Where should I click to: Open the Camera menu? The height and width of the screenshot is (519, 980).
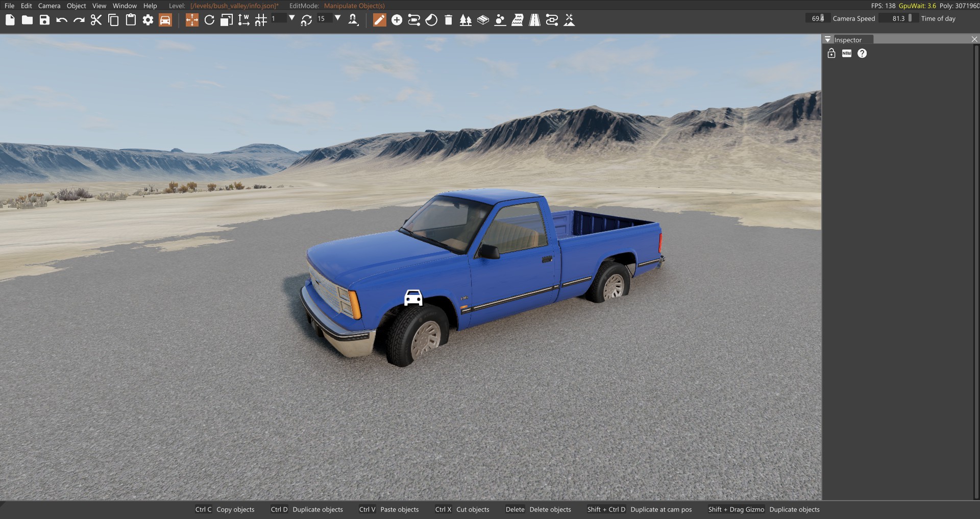50,6
